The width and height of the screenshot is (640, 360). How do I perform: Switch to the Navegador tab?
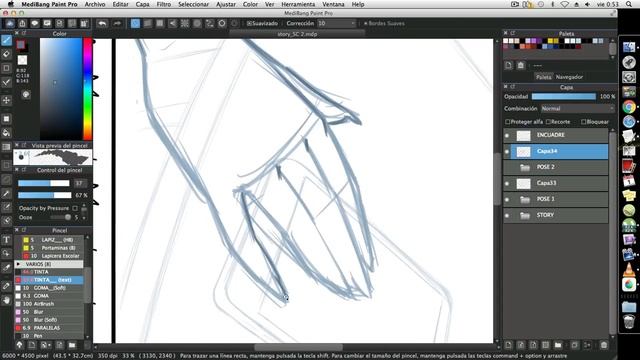click(x=569, y=77)
